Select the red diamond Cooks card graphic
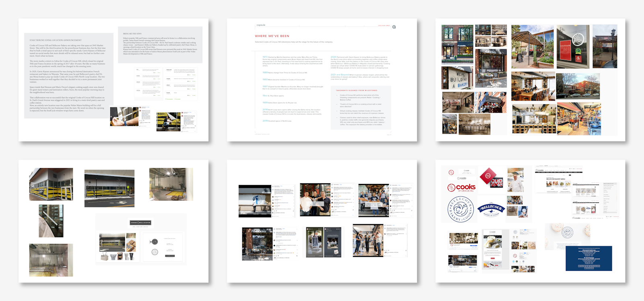This screenshot has width=644, height=301. click(487, 176)
